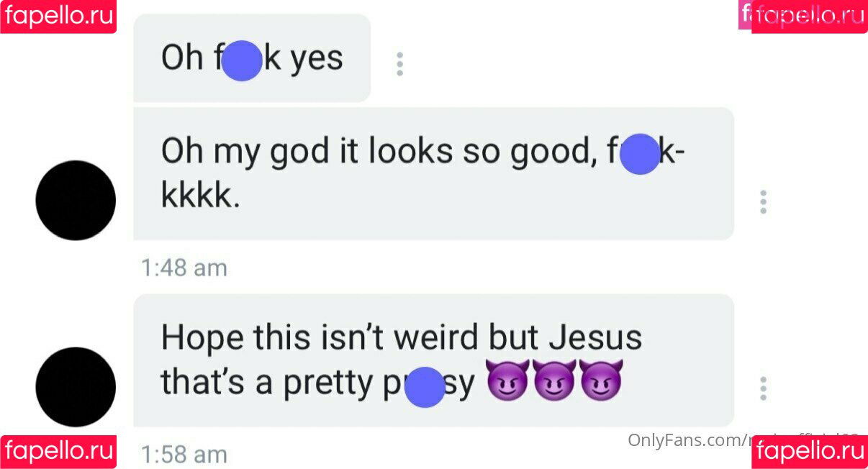
Task: Select the "Hope this isn't weird" message bubble
Action: [x=433, y=360]
